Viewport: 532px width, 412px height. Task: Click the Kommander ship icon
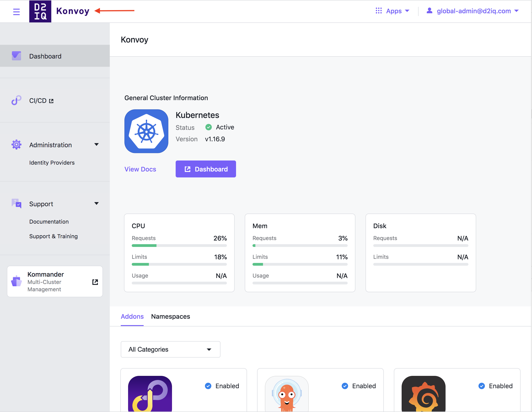click(16, 281)
